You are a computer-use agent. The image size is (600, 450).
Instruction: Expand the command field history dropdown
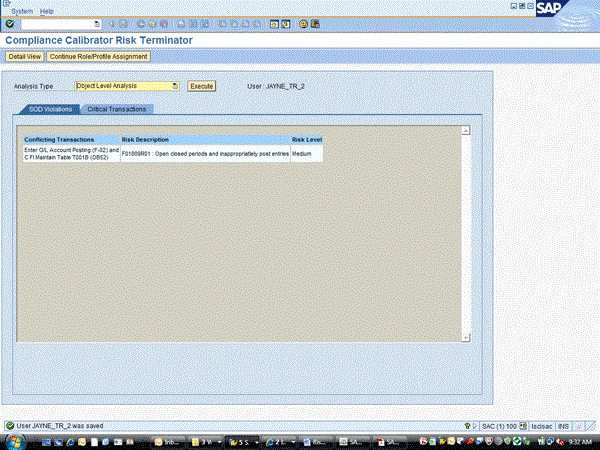pyautogui.click(x=96, y=22)
